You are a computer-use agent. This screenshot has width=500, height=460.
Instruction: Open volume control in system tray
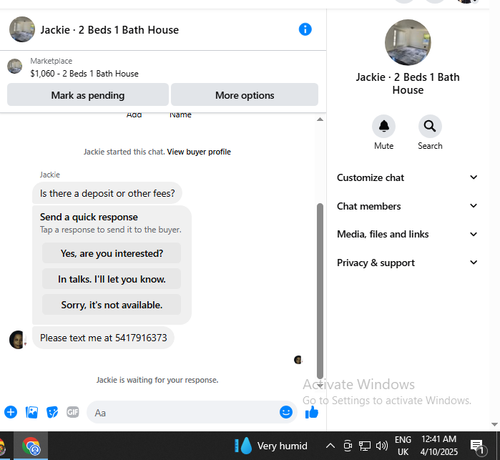pyautogui.click(x=382, y=446)
